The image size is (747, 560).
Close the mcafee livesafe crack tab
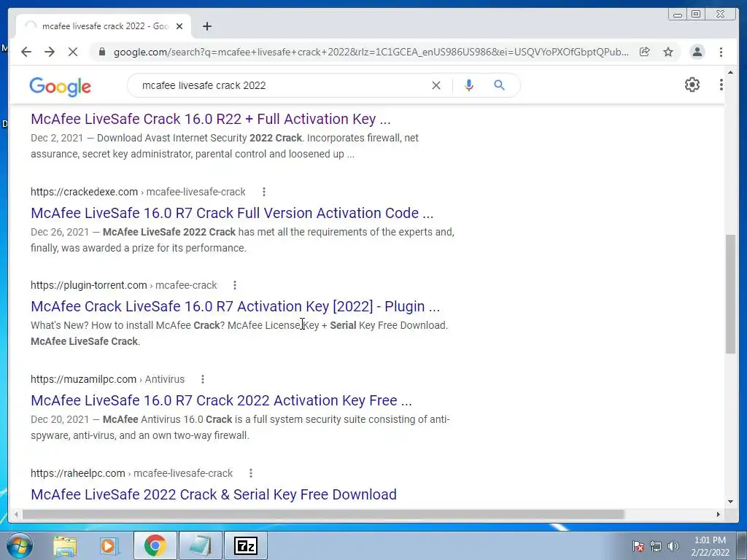179,26
